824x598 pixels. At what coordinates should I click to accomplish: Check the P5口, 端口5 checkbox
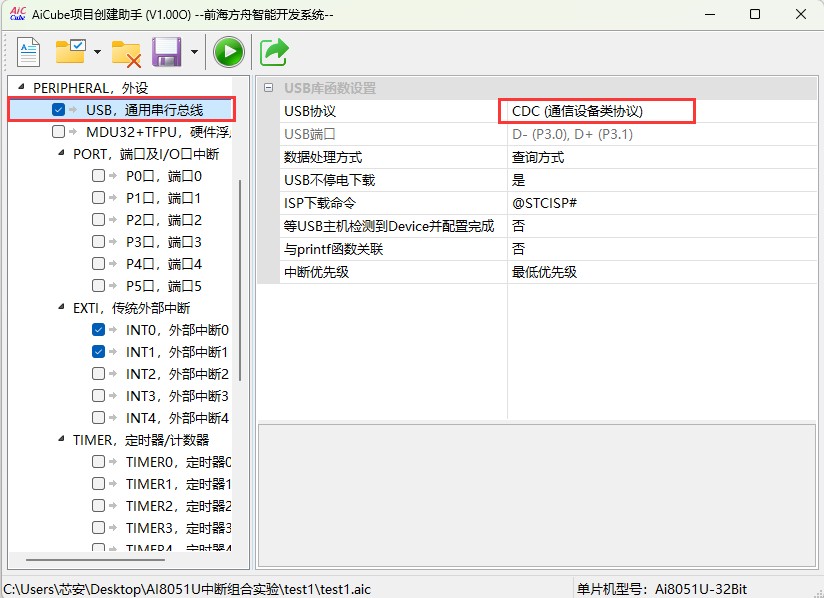(98, 285)
